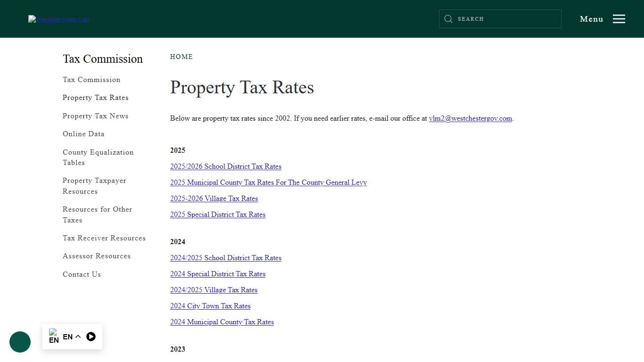Image resolution: width=644 pixels, height=362 pixels.
Task: Click inside the search input field
Action: point(500,19)
